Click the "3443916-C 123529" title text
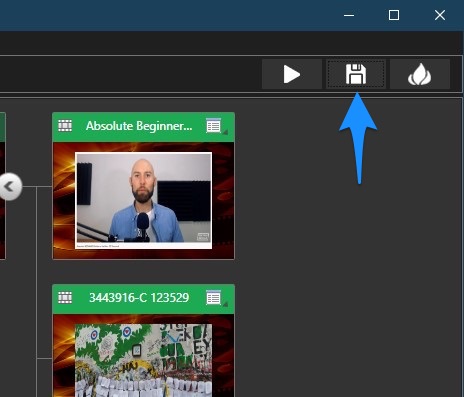 tap(139, 297)
